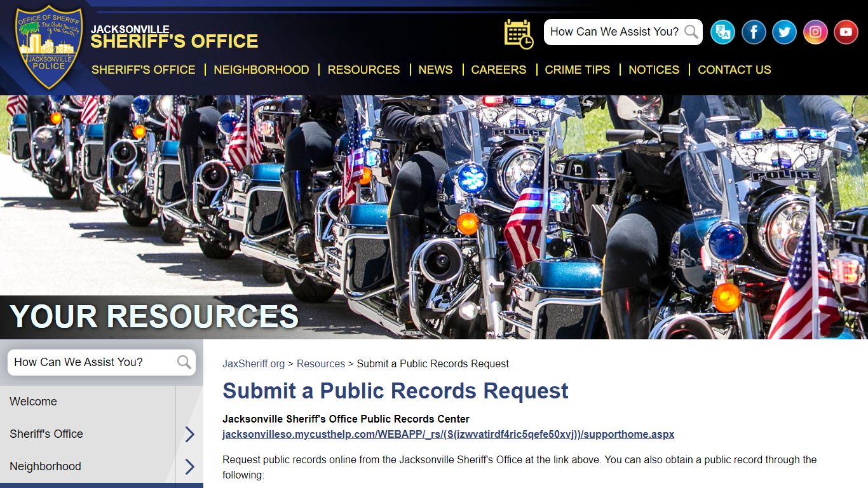Go to JaxSheriff.org breadcrumb link
868x488 pixels.
pos(254,364)
